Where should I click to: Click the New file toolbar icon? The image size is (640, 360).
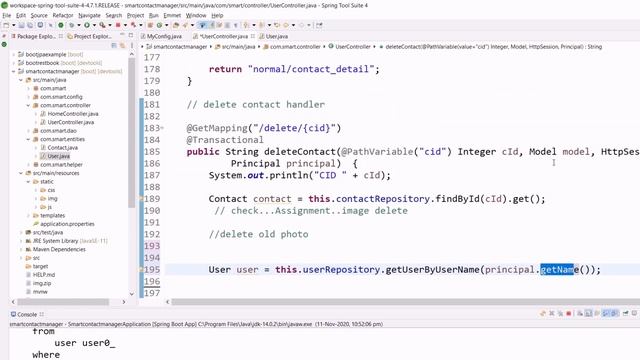point(6,25)
